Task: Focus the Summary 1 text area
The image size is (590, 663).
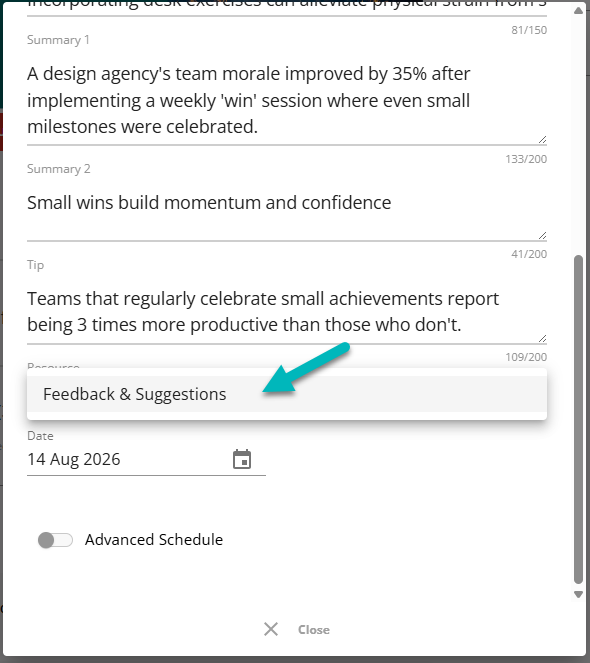Action: [x=287, y=100]
